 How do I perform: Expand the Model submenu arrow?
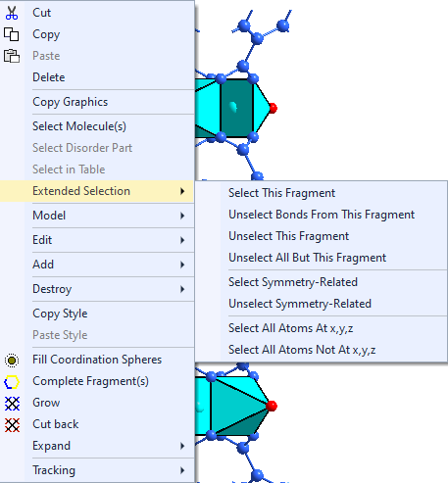click(x=182, y=216)
